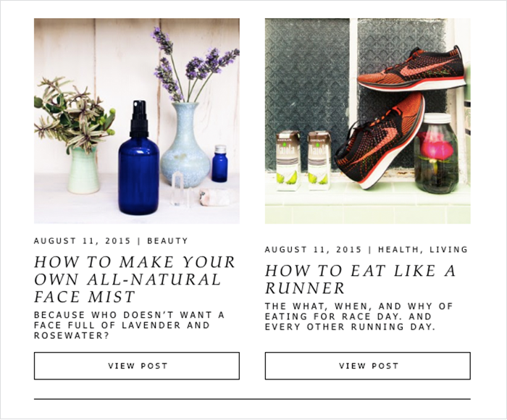This screenshot has height=420, width=507.
Task: Open the face mist post thumbnail image
Action: [137, 121]
